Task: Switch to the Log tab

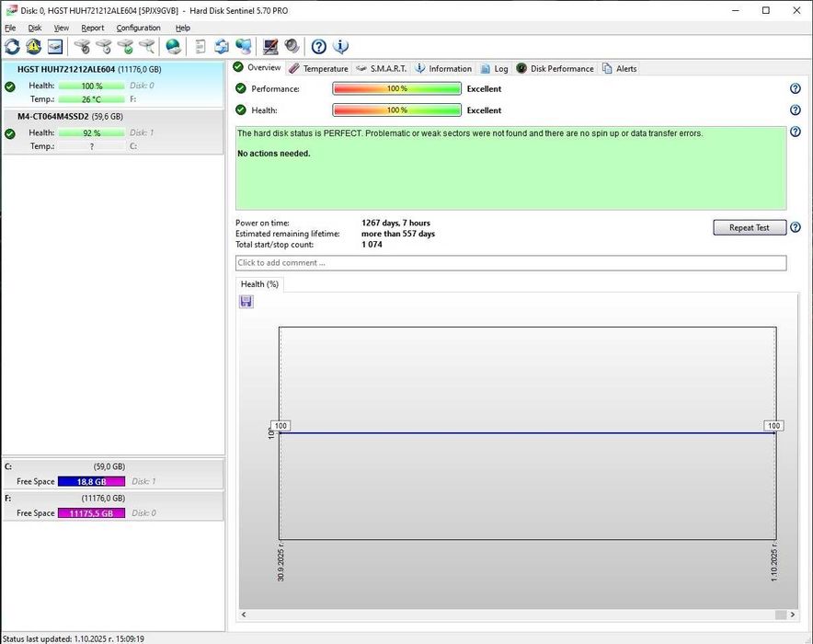Action: click(494, 68)
